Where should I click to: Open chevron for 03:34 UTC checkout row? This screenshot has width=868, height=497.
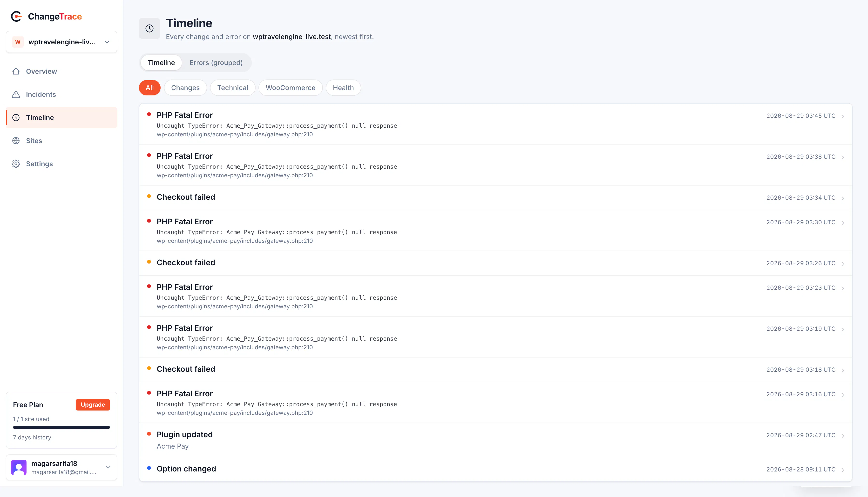tap(843, 198)
